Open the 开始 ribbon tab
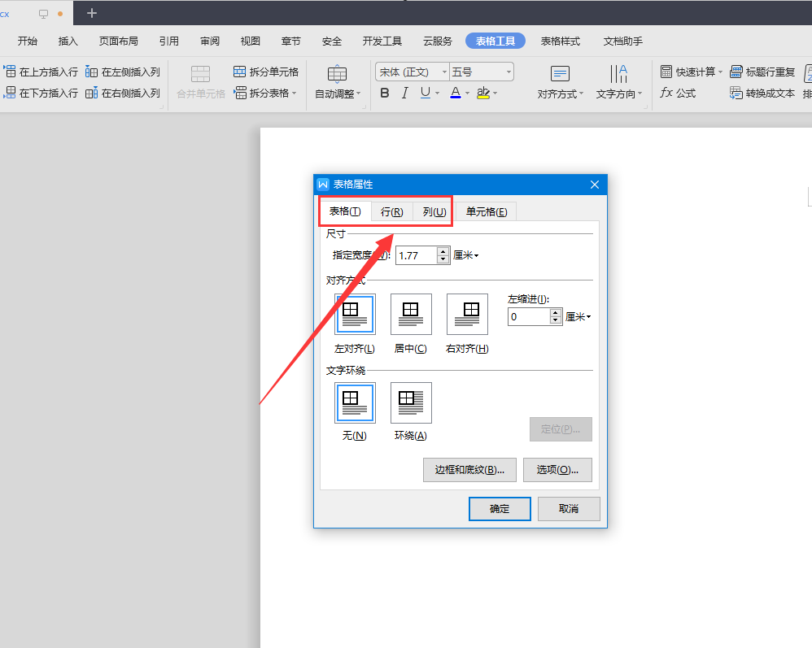The height and width of the screenshot is (648, 812). [28, 41]
